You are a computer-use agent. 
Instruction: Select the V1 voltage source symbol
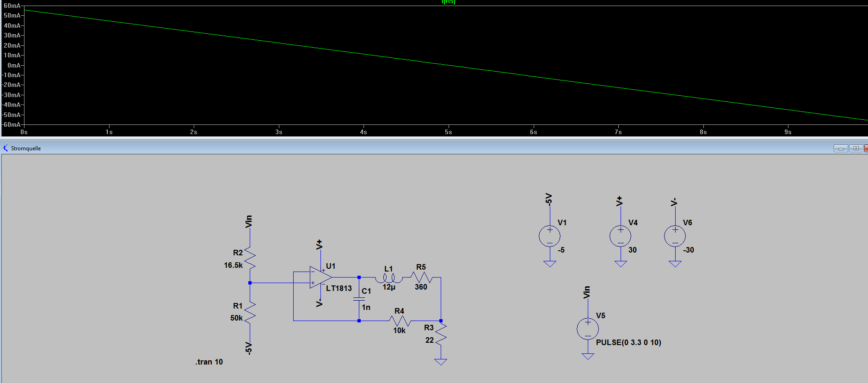click(x=549, y=236)
